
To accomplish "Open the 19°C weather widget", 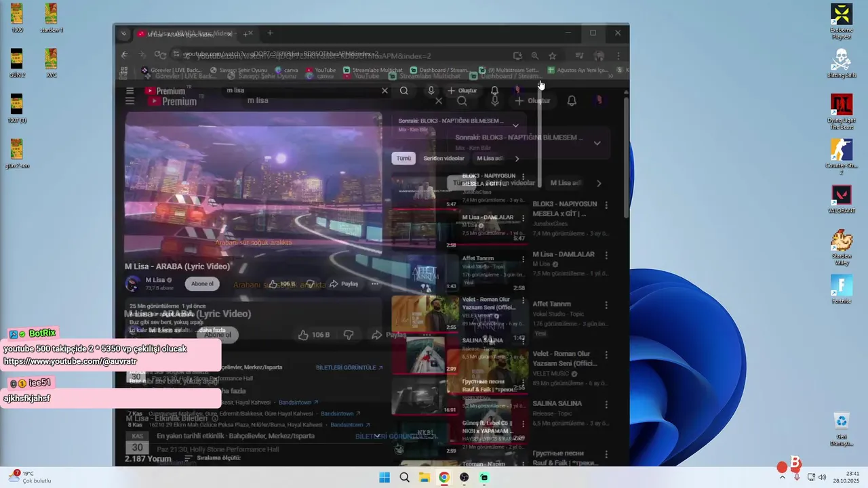I will click(30, 477).
